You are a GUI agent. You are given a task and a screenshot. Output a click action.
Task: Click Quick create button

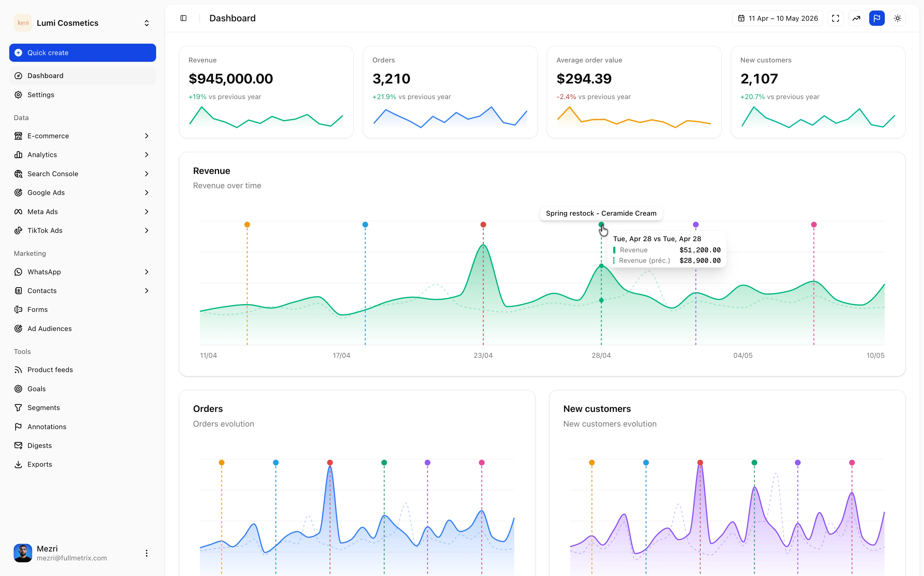coord(82,53)
